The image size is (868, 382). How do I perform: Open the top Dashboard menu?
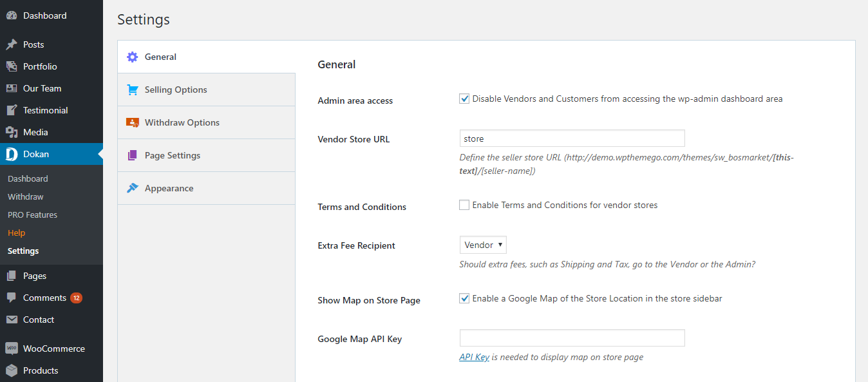52,15
